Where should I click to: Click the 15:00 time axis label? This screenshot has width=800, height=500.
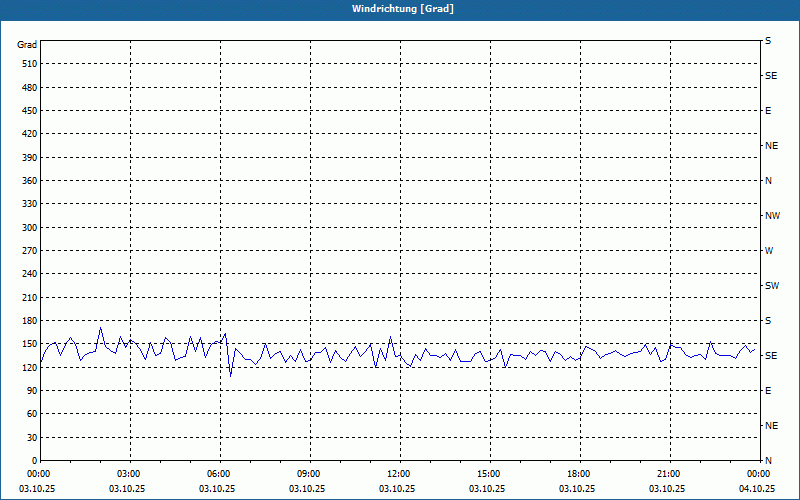(489, 474)
